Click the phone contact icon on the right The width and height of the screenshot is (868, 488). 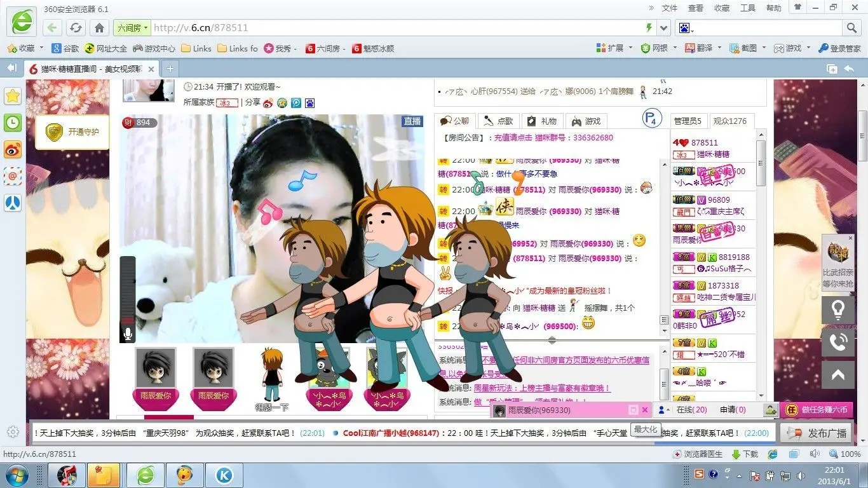tap(838, 342)
